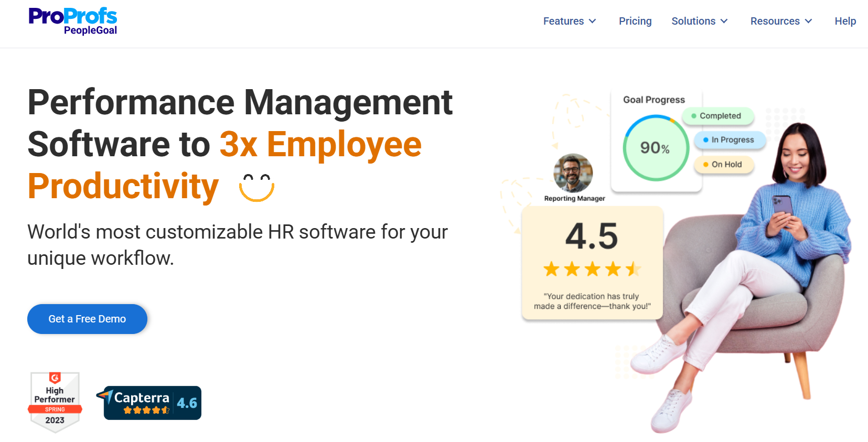
Task: Click the 3x Employee Productivity headline text
Action: coord(320,145)
